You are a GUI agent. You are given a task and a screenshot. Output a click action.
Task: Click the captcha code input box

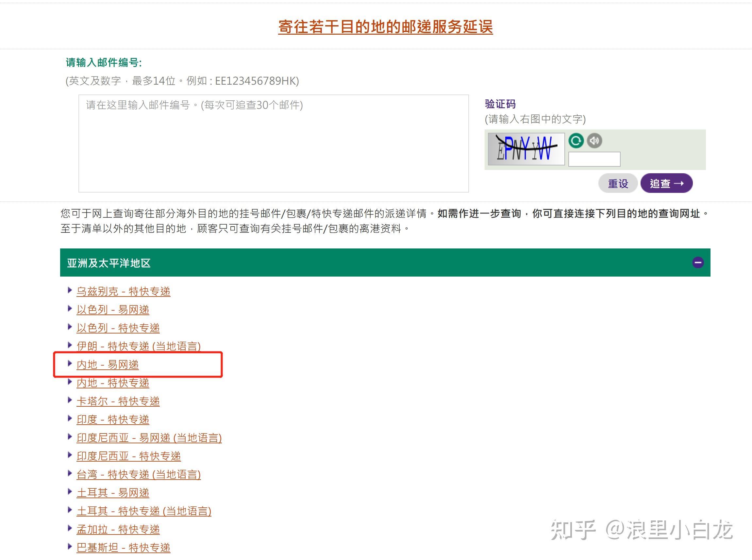pos(594,159)
